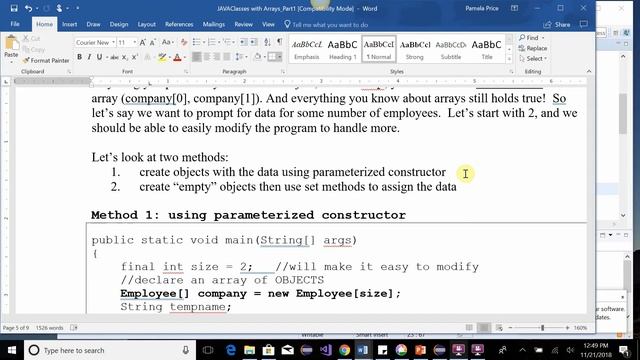Open the Change Case dropdown
The image size is (640, 360).
coord(168,42)
